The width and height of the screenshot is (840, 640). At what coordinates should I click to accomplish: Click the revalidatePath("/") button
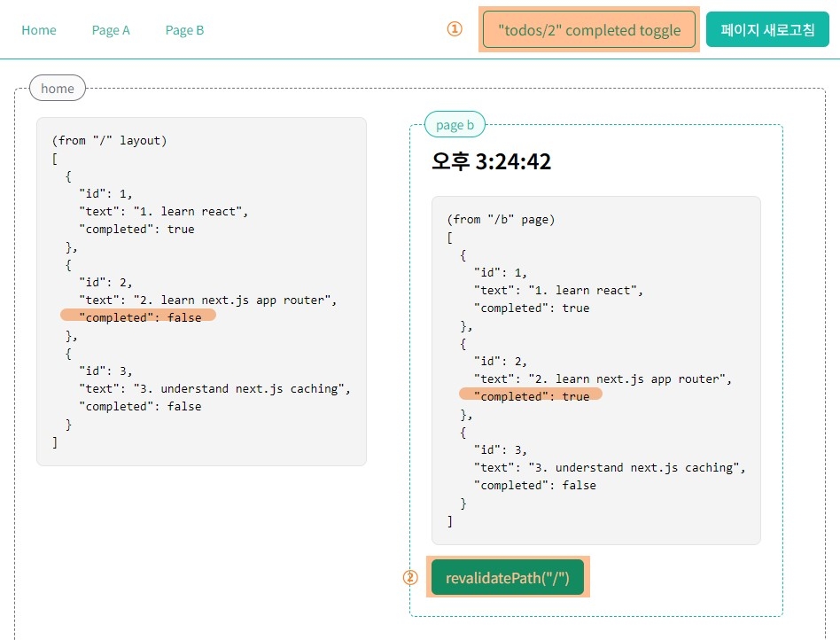click(508, 577)
